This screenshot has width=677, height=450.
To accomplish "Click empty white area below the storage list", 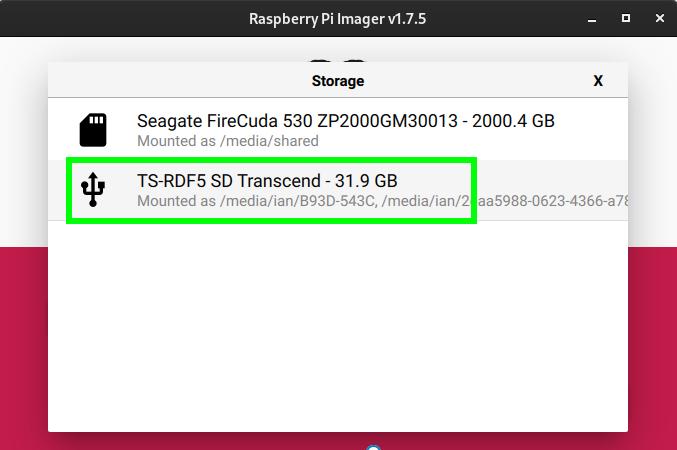I will tap(338, 330).
